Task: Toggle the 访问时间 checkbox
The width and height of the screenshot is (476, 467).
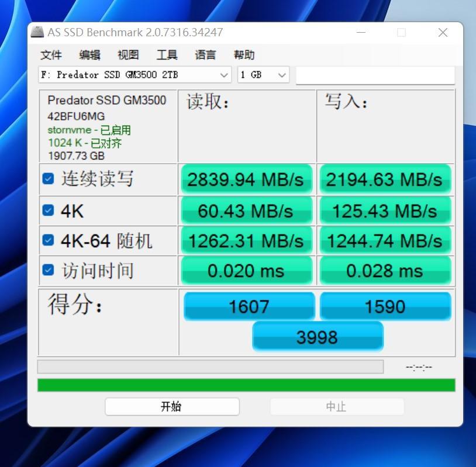Action: pos(48,270)
